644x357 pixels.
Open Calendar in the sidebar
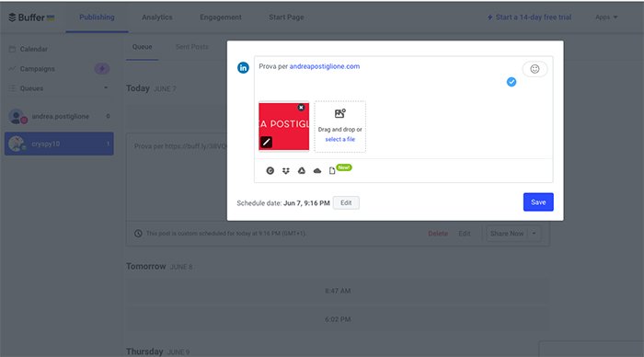pyautogui.click(x=34, y=50)
